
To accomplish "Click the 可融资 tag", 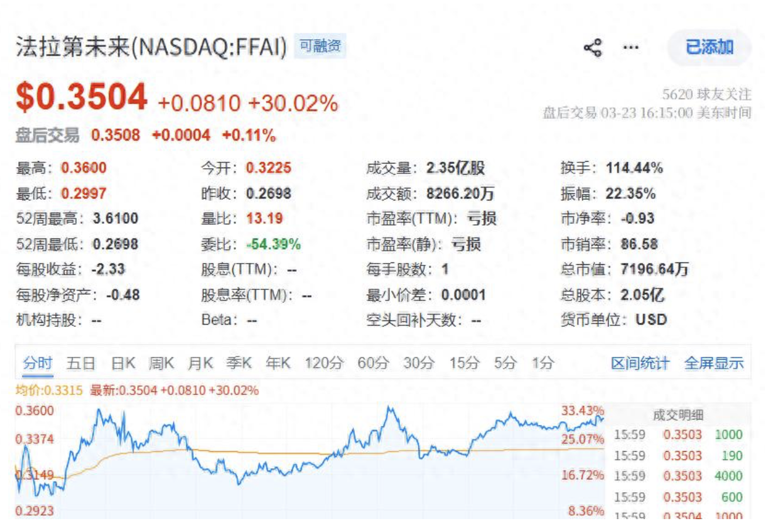I will pos(320,46).
